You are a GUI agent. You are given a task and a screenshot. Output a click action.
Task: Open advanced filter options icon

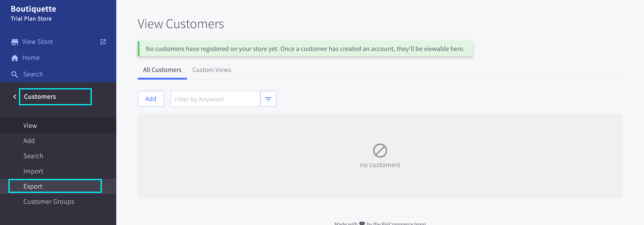tap(268, 99)
